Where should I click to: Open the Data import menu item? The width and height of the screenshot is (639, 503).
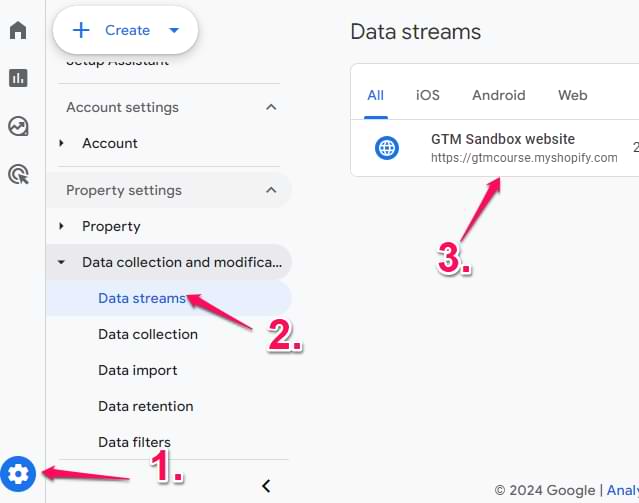click(138, 370)
